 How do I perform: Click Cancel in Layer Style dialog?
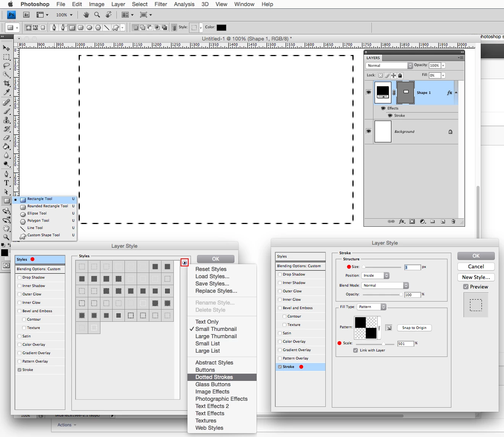click(476, 266)
